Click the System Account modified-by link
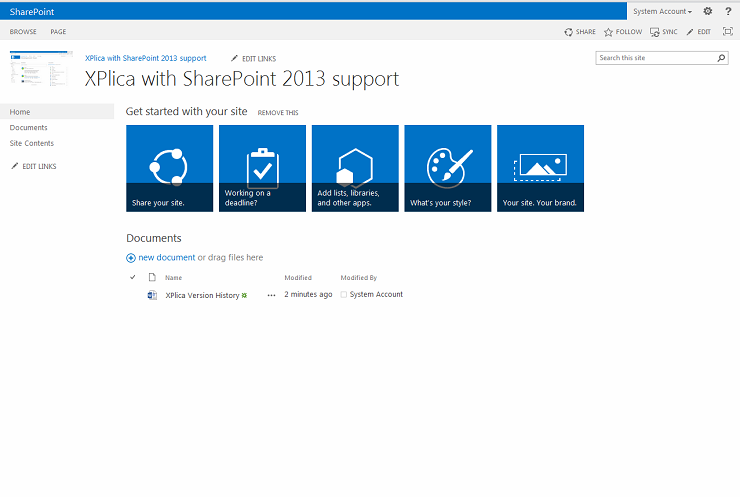The height and width of the screenshot is (497, 740). 376,294
